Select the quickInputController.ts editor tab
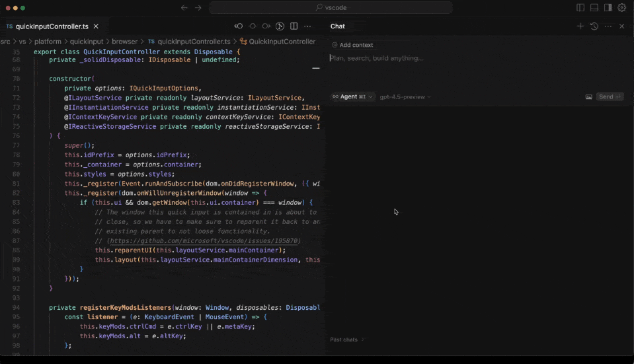This screenshot has height=364, width=634. [52, 26]
